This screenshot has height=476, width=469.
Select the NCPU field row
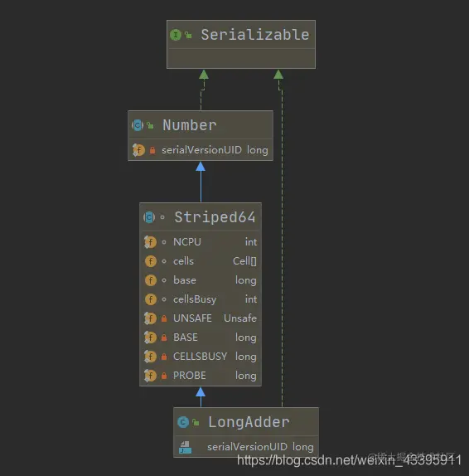tap(201, 242)
